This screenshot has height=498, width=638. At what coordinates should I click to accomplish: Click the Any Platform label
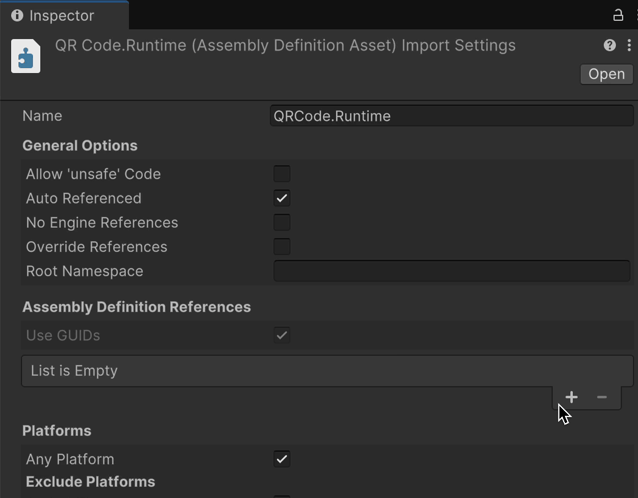(x=70, y=459)
